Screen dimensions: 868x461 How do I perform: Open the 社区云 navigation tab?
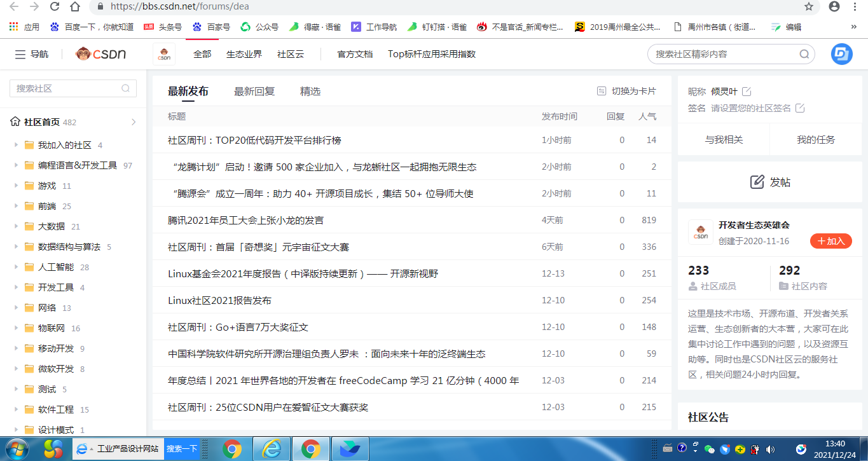pyautogui.click(x=291, y=54)
